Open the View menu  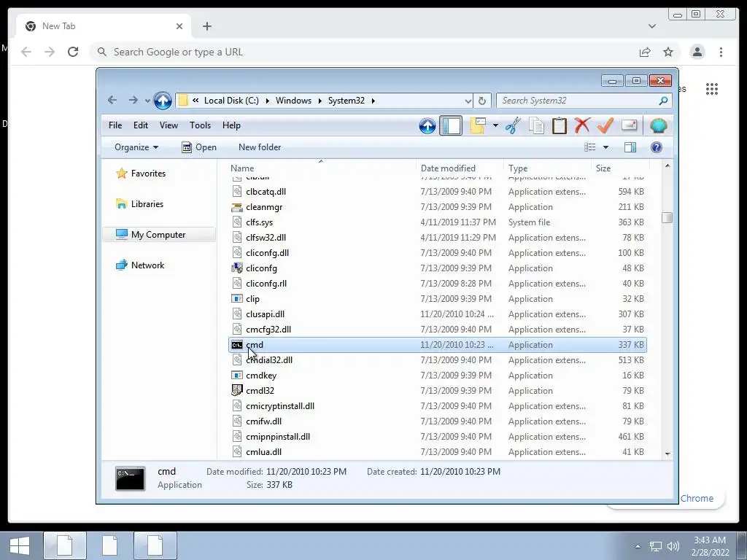click(169, 125)
